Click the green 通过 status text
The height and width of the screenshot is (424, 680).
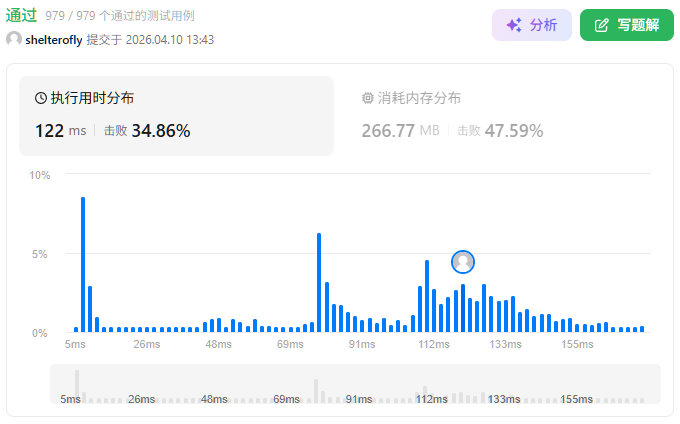[x=22, y=16]
